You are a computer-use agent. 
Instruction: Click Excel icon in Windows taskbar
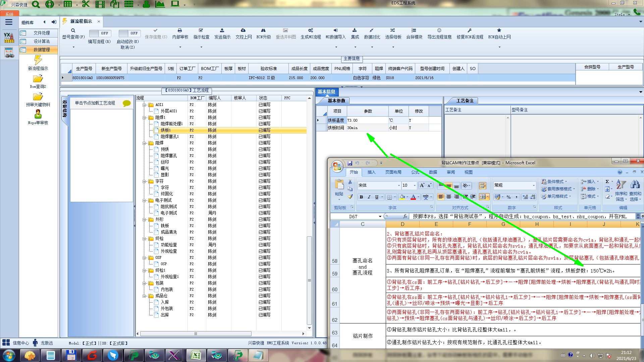pyautogui.click(x=196, y=355)
